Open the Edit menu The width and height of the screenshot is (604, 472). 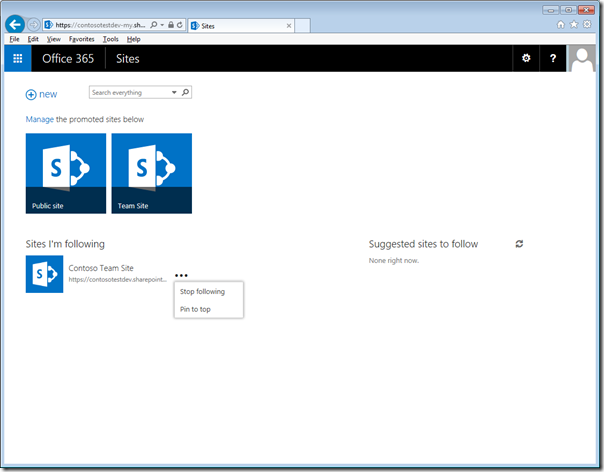click(x=33, y=39)
